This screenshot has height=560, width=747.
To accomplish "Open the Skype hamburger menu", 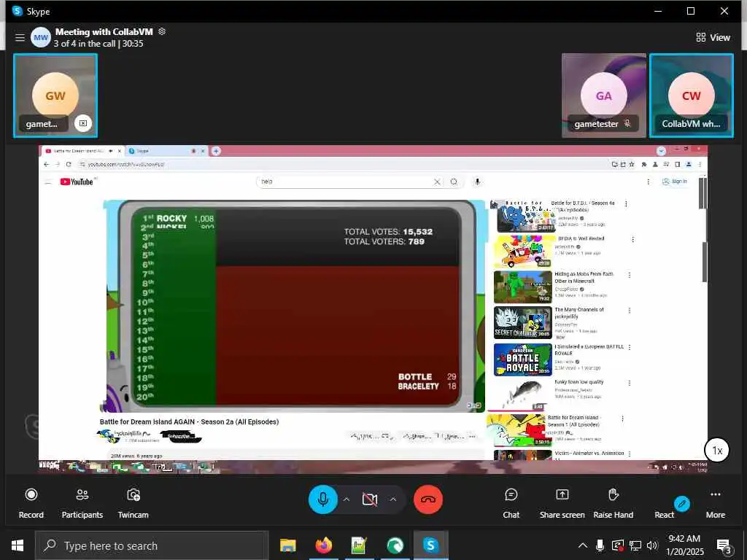I will [20, 37].
